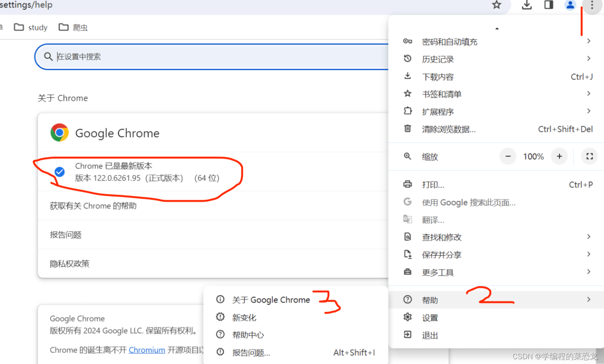Open the user profile avatar
The image size is (604, 364).
click(x=570, y=5)
